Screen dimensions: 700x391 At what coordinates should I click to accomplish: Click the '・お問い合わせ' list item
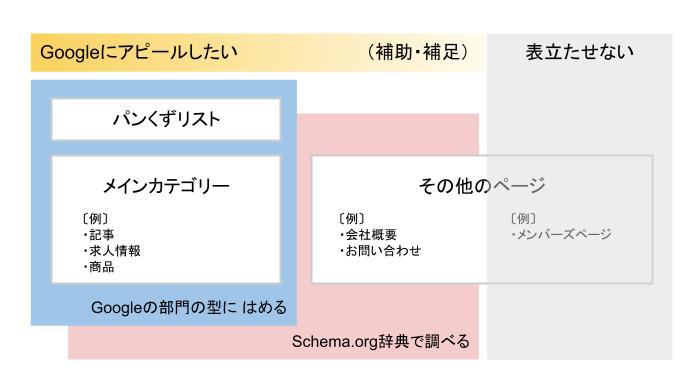[x=380, y=251]
